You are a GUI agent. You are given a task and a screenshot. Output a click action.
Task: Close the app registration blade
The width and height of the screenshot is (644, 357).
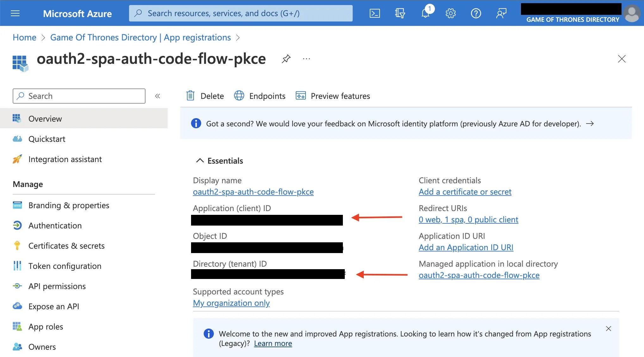622,59
